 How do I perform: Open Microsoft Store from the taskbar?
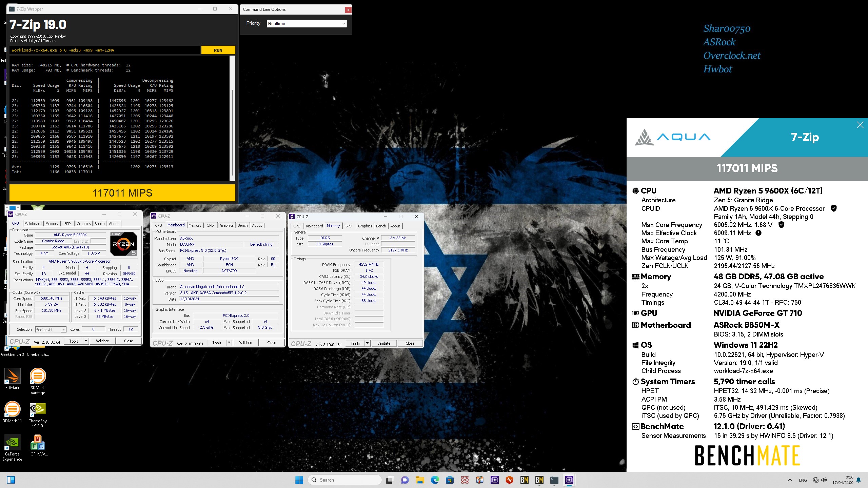(x=450, y=480)
